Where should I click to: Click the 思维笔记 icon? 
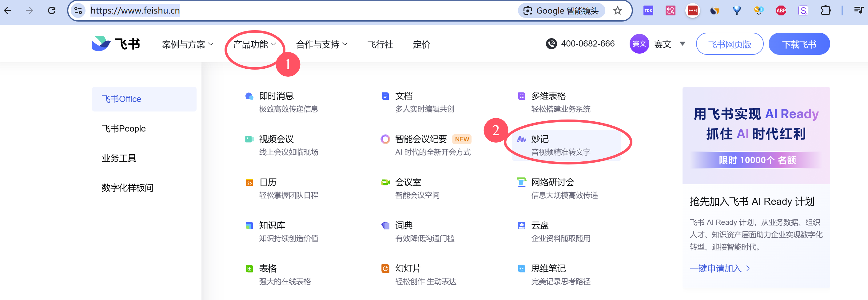click(x=521, y=269)
